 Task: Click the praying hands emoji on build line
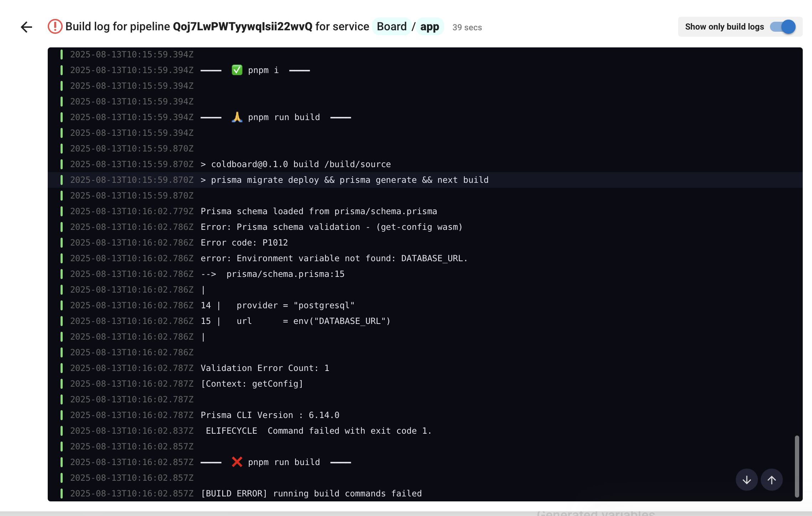coord(237,117)
